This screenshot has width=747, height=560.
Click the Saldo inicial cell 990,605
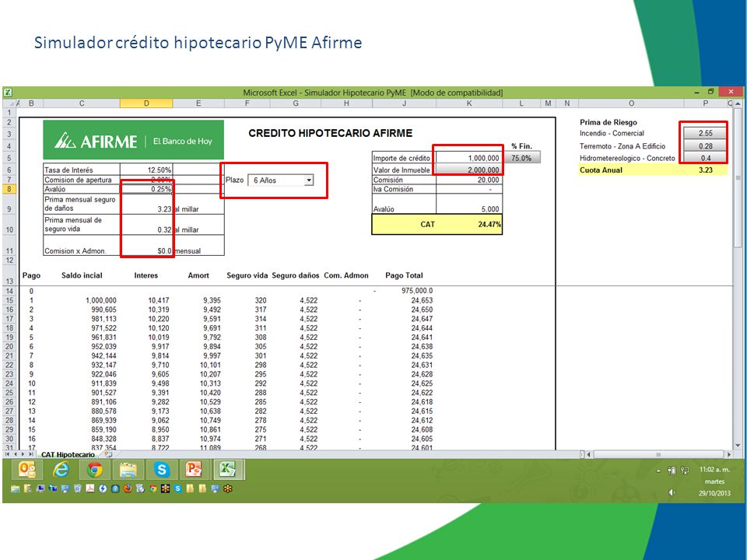point(103,310)
